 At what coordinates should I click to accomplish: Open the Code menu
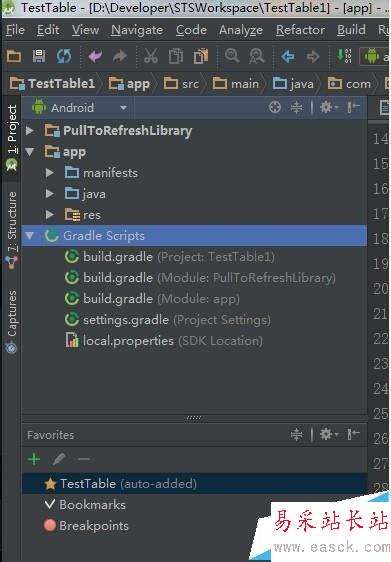(x=191, y=30)
